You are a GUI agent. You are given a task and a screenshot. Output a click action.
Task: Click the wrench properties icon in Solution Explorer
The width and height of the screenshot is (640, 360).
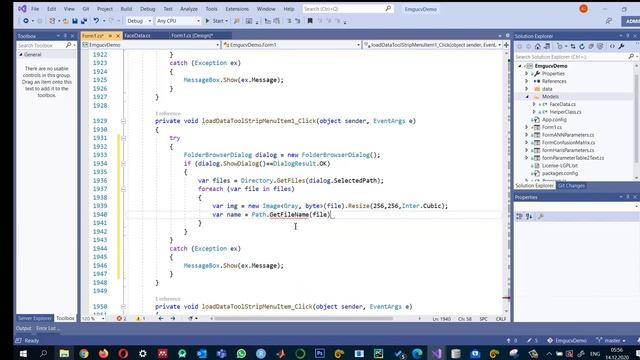click(x=621, y=47)
